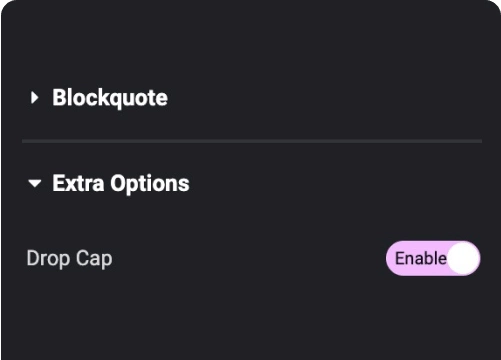Click the downward triangle beside Extra Options
This screenshot has width=501, height=360.
click(x=35, y=183)
